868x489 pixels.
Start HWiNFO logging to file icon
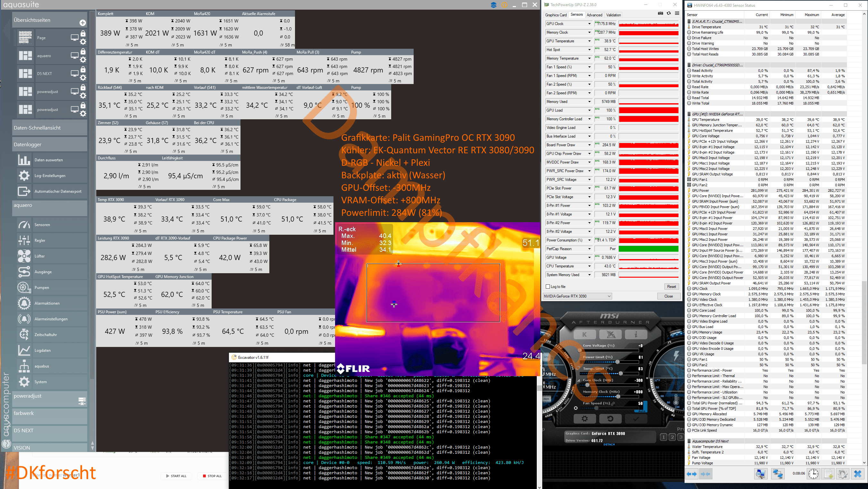828,474
